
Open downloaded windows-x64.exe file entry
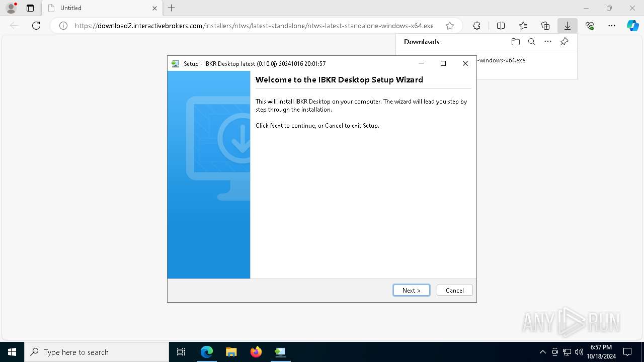pos(501,60)
